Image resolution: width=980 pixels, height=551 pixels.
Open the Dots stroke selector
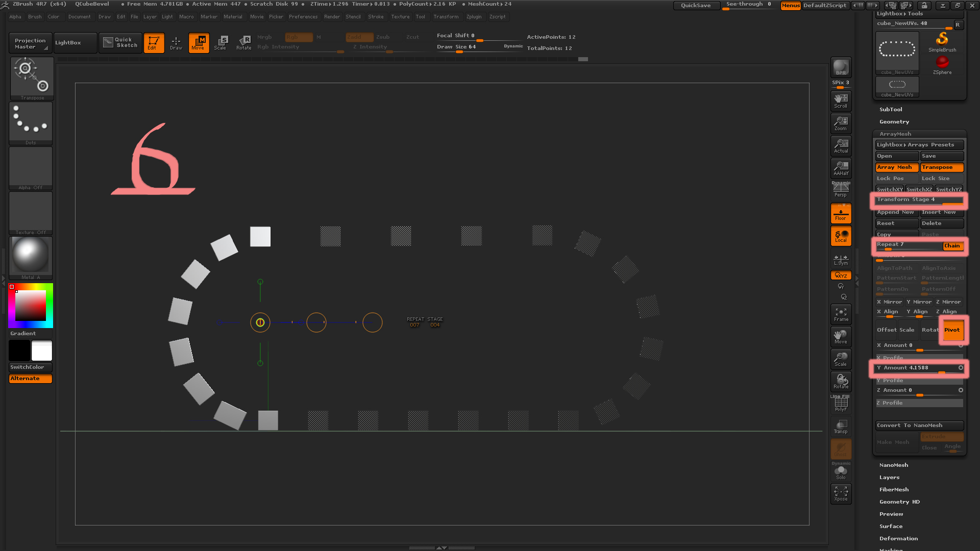coord(31,123)
